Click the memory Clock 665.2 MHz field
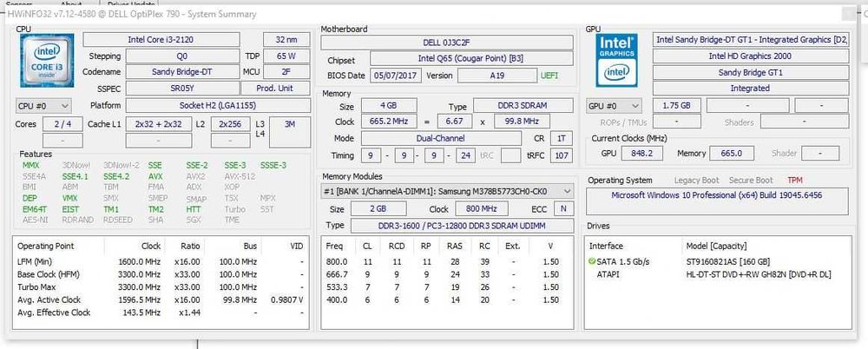Image resolution: width=868 pixels, height=349 pixels. [x=390, y=122]
